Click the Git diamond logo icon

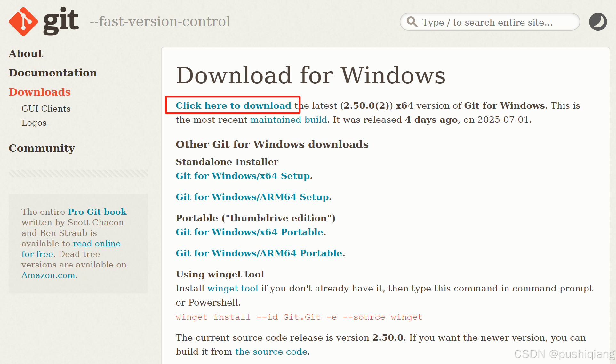tap(23, 22)
